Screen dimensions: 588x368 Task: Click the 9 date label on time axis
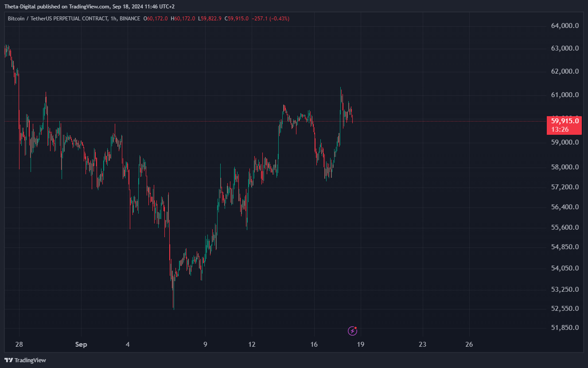click(x=205, y=345)
